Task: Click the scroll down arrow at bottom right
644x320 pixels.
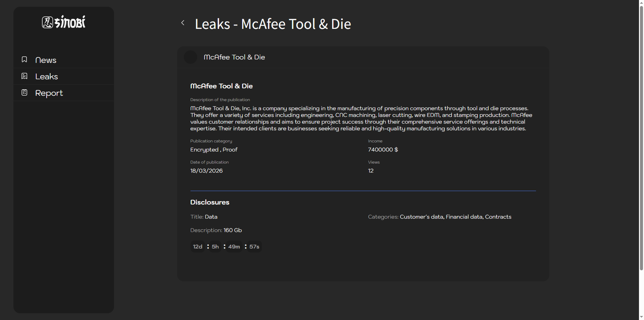Action: pos(641,317)
